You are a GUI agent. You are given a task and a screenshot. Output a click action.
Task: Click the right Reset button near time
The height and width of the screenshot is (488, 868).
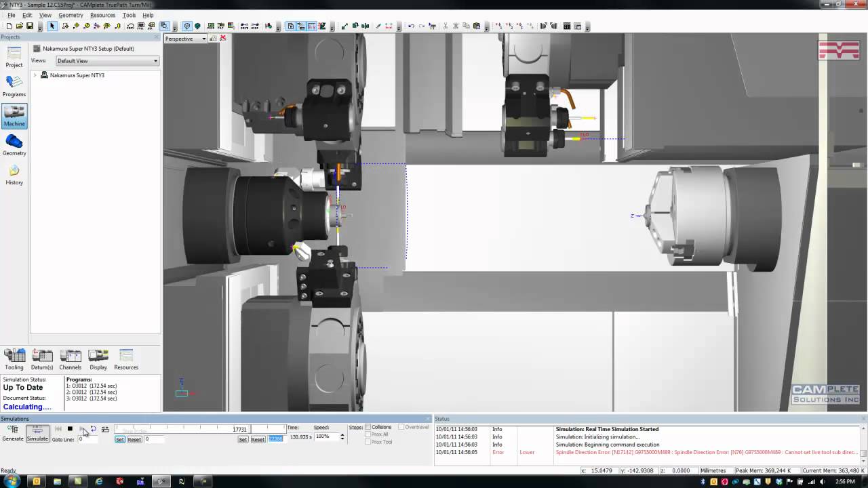[258, 439]
